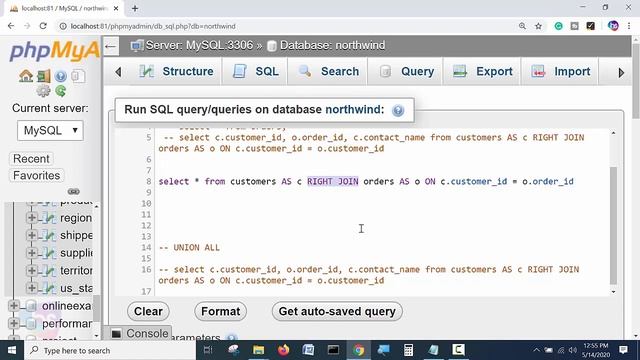Click Database: northwind breadcrumb link
Viewport: 640px width, 360px height.
(x=332, y=45)
